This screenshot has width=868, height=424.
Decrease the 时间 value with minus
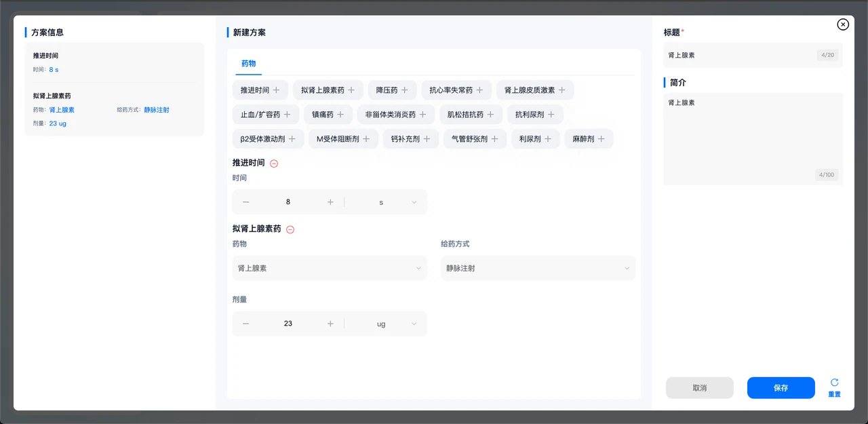[x=245, y=202]
